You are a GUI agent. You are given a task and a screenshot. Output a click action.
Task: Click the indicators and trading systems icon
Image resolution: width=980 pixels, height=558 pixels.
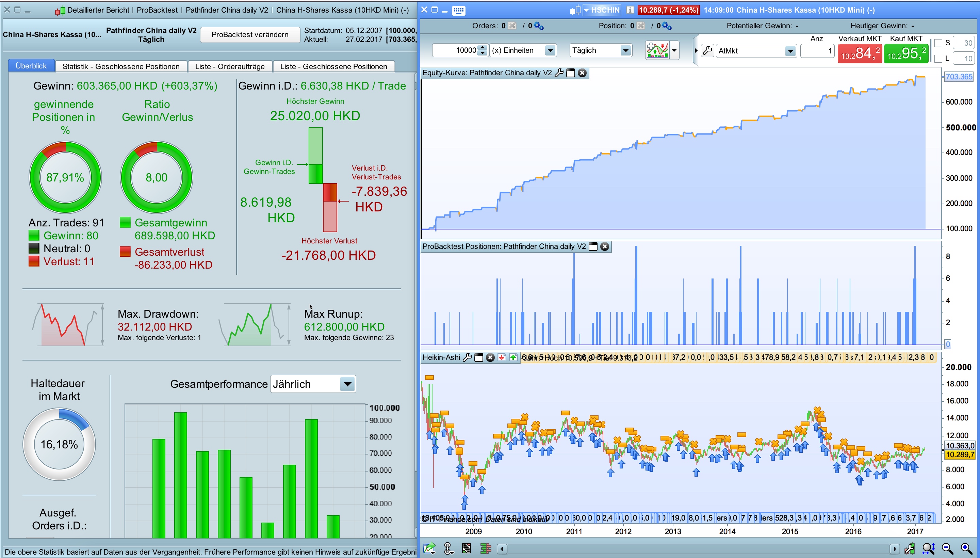(657, 50)
